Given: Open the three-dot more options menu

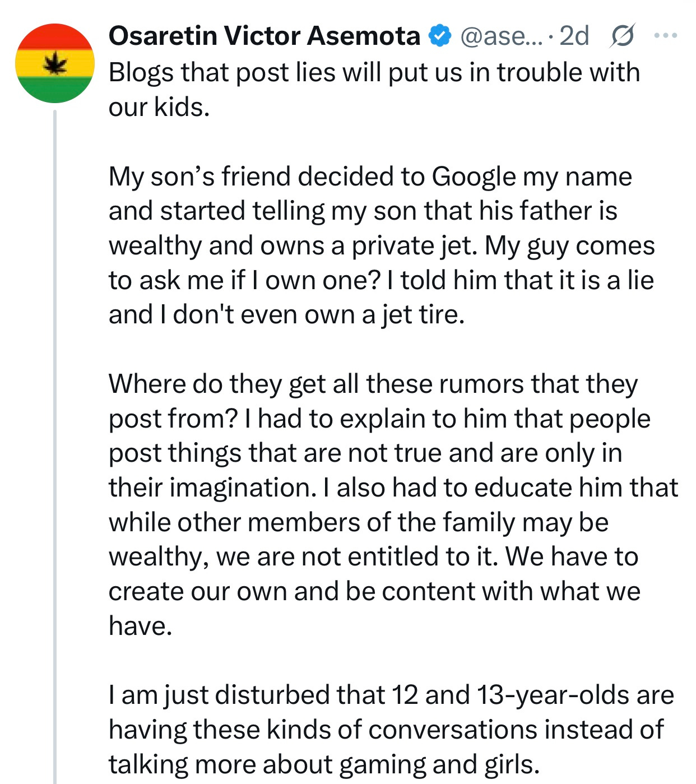Looking at the screenshot, I should (x=665, y=36).
